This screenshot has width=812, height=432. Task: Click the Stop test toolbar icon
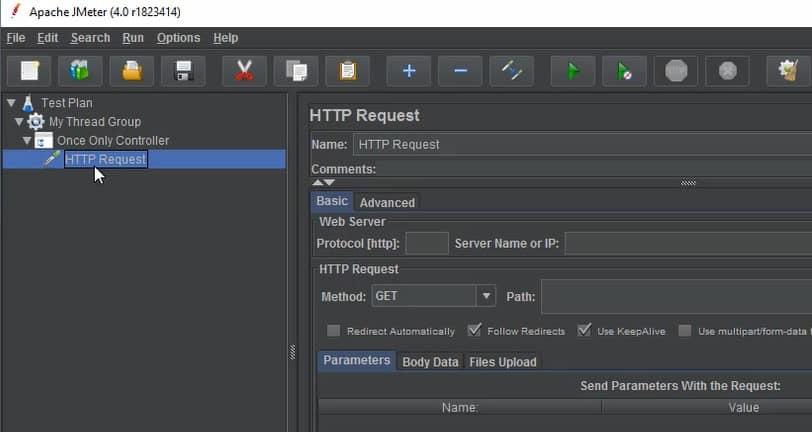[x=676, y=70]
